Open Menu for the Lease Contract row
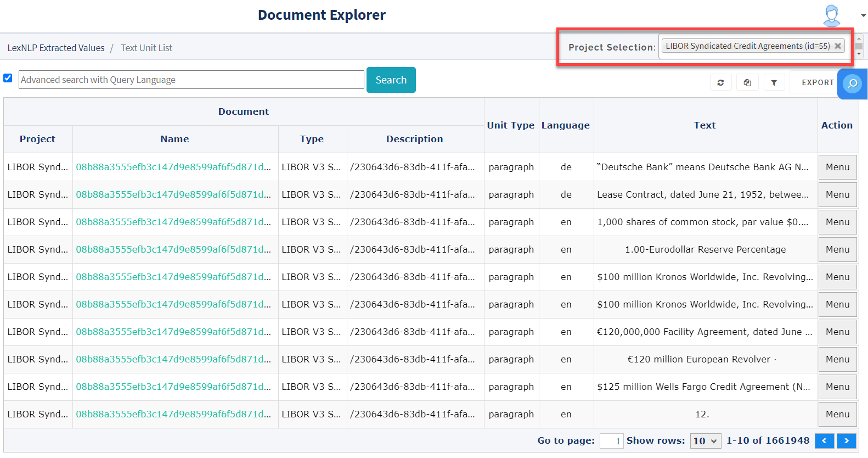This screenshot has width=868, height=458. pyautogui.click(x=838, y=194)
